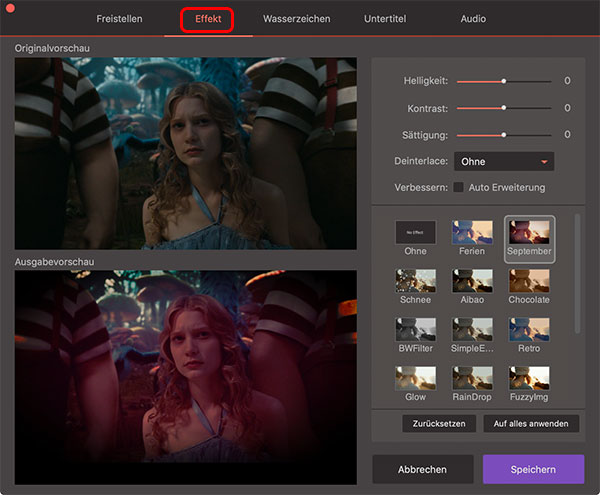Choose the Glow effect thumbnail

click(415, 378)
